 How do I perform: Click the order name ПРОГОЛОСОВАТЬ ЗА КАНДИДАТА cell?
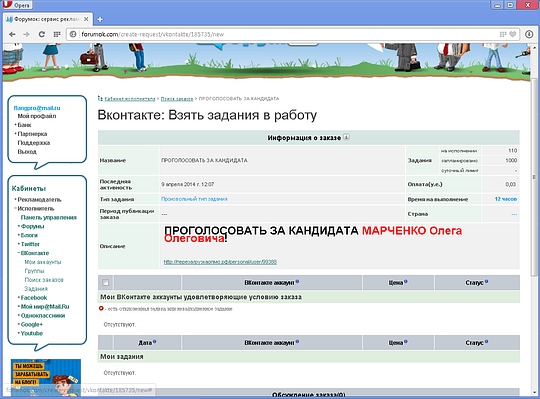tap(282, 160)
